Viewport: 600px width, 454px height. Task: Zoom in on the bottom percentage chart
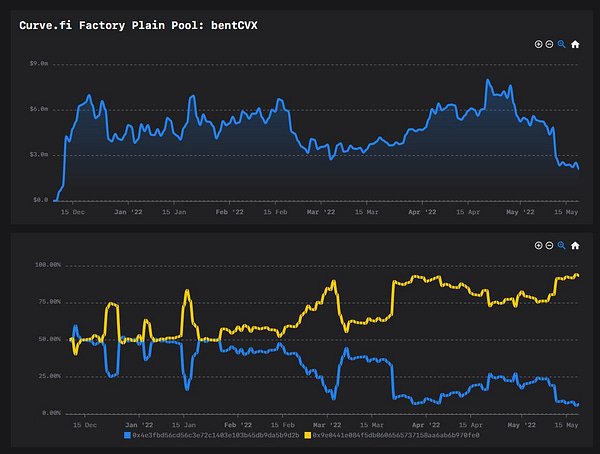(538, 245)
